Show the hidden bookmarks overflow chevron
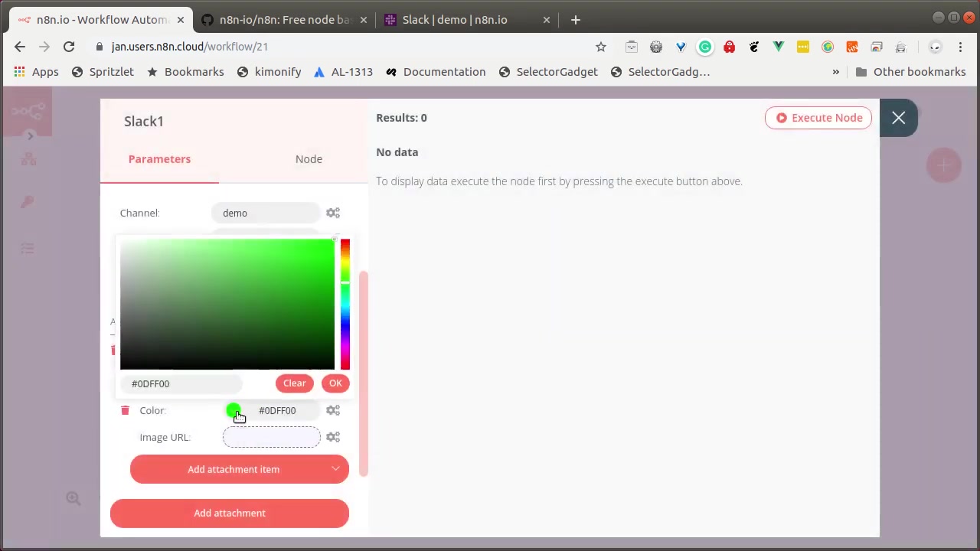The height and width of the screenshot is (551, 980). coord(835,72)
